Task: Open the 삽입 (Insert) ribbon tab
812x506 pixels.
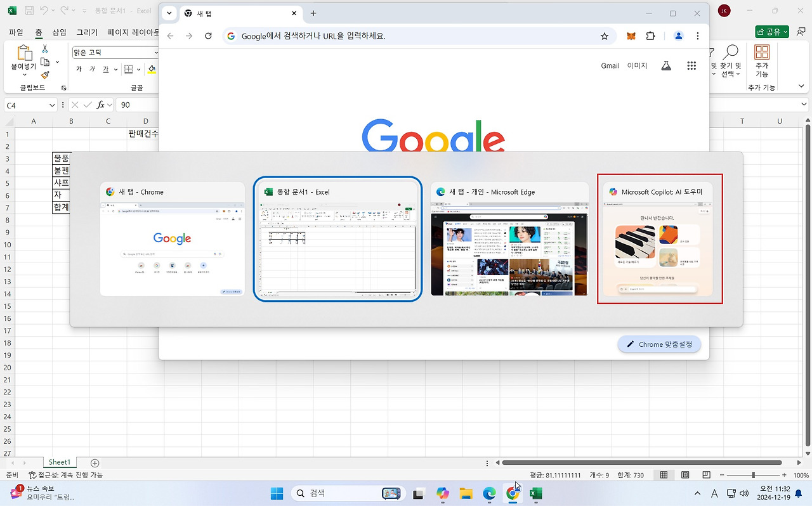Action: coord(59,32)
